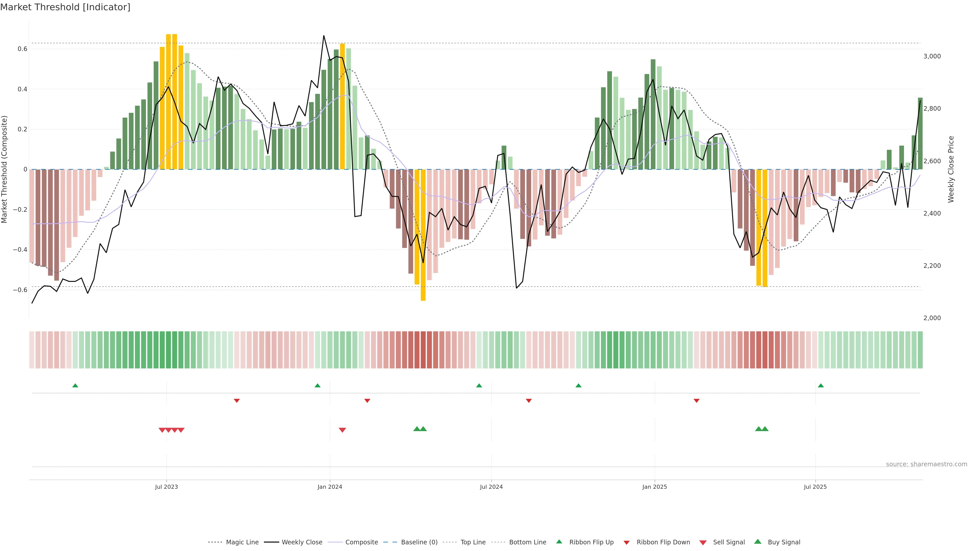
Task: Click the Market Threshold [Indicator] chart title
Action: tap(65, 7)
